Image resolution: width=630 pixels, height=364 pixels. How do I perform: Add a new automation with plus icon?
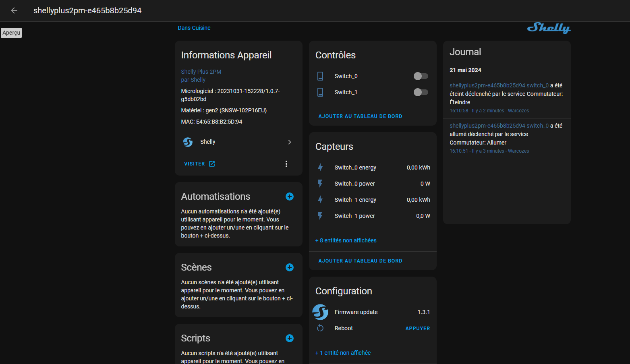point(290,196)
